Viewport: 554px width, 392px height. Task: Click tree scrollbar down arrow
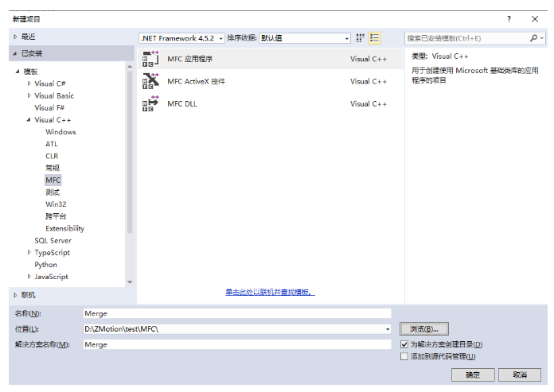point(130,282)
